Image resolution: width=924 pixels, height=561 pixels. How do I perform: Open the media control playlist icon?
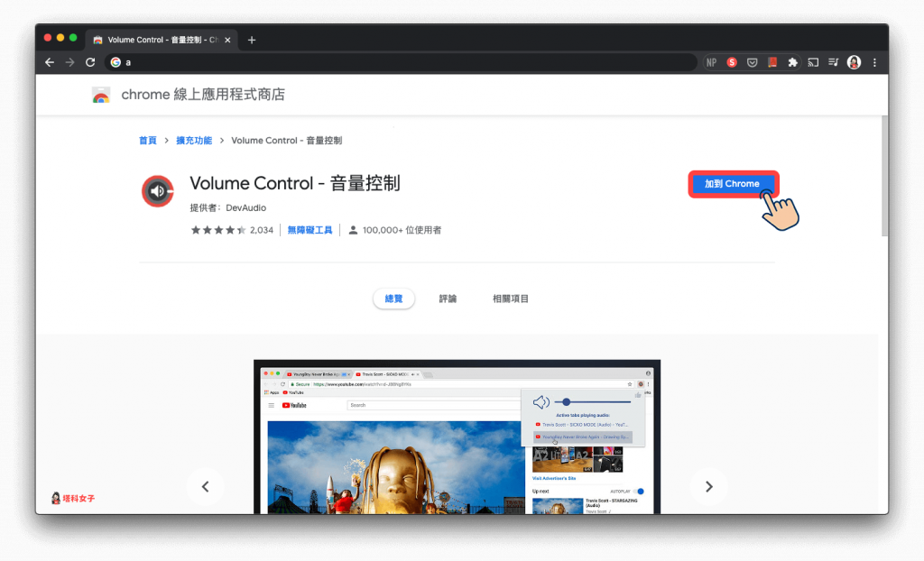pos(833,62)
